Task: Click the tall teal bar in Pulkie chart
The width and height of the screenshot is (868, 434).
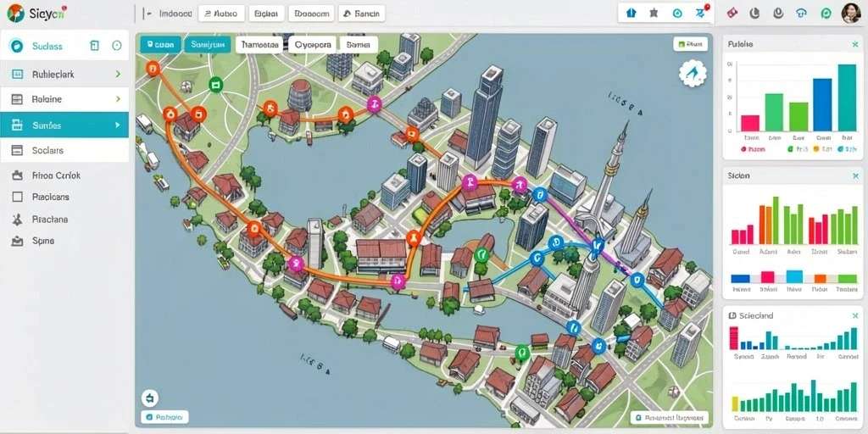Action: click(x=847, y=97)
